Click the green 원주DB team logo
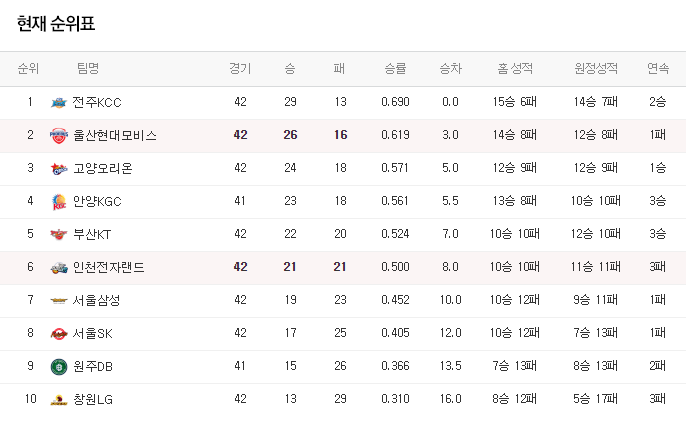The image size is (686, 432). (x=59, y=367)
